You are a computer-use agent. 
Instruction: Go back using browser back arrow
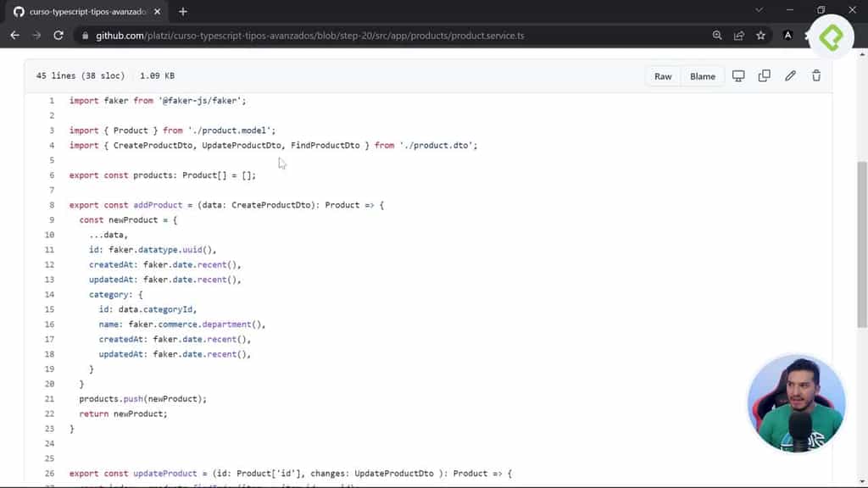click(14, 36)
